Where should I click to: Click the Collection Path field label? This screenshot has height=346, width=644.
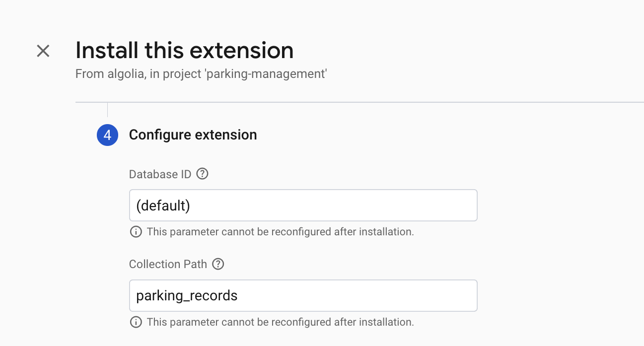click(x=168, y=264)
